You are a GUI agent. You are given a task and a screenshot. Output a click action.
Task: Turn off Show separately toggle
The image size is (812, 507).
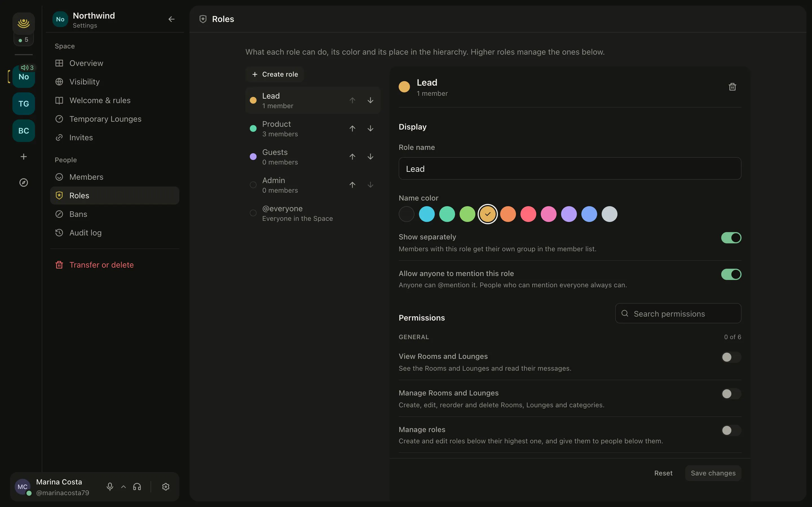tap(731, 238)
